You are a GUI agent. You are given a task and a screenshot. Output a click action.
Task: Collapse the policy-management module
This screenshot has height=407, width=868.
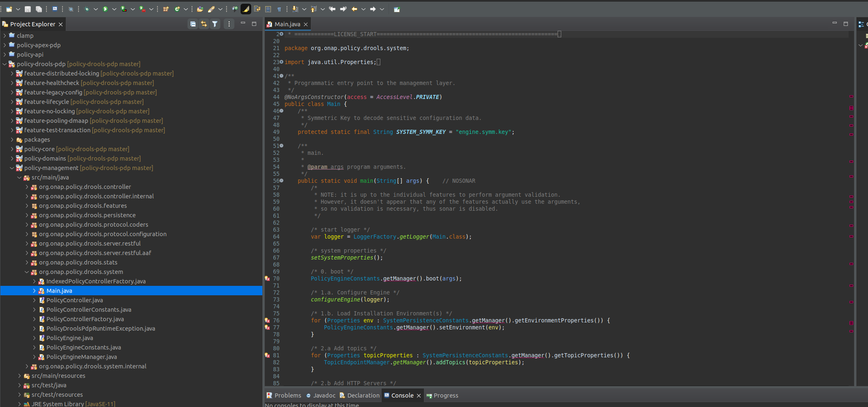pyautogui.click(x=12, y=168)
